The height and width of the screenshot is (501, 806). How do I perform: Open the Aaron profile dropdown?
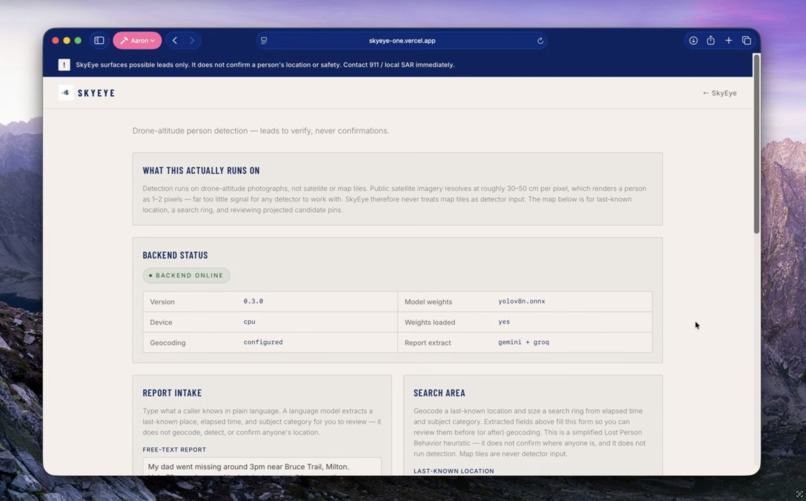tap(137, 41)
